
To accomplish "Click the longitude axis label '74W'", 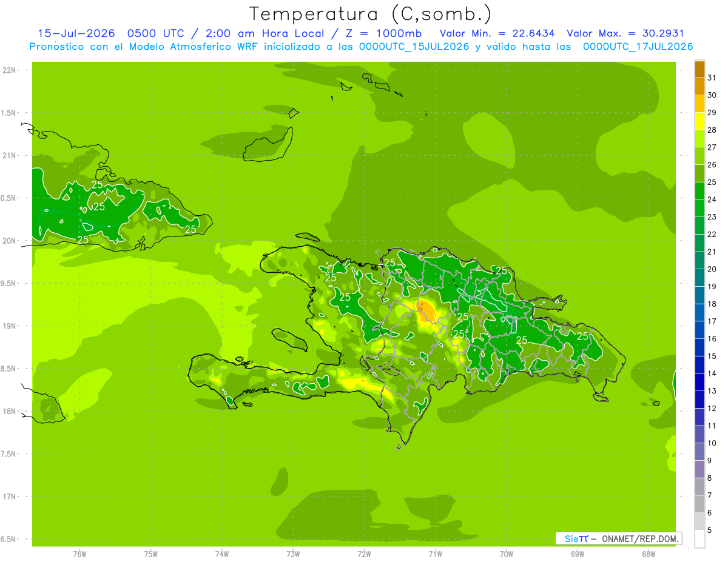I will tap(222, 554).
